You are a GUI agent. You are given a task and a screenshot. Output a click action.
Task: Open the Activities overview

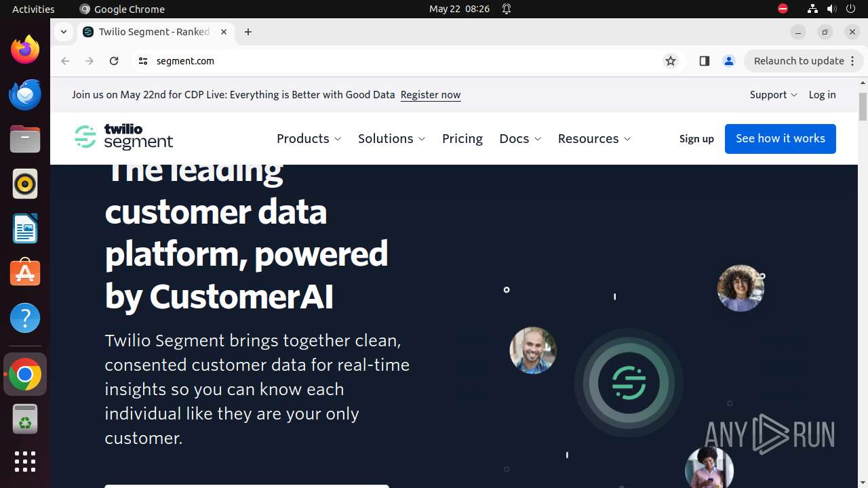pos(33,9)
